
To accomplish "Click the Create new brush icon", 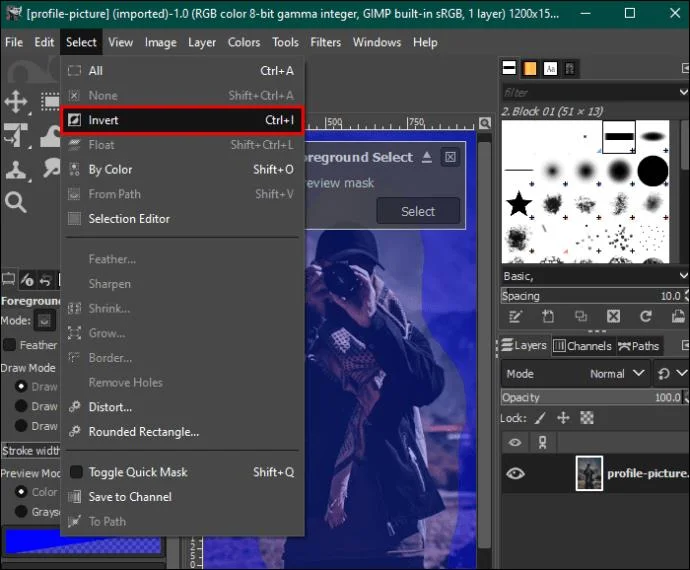I will click(x=548, y=316).
